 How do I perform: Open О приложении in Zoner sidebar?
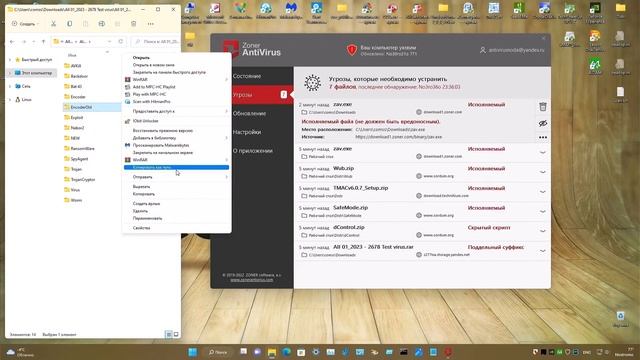(x=252, y=151)
